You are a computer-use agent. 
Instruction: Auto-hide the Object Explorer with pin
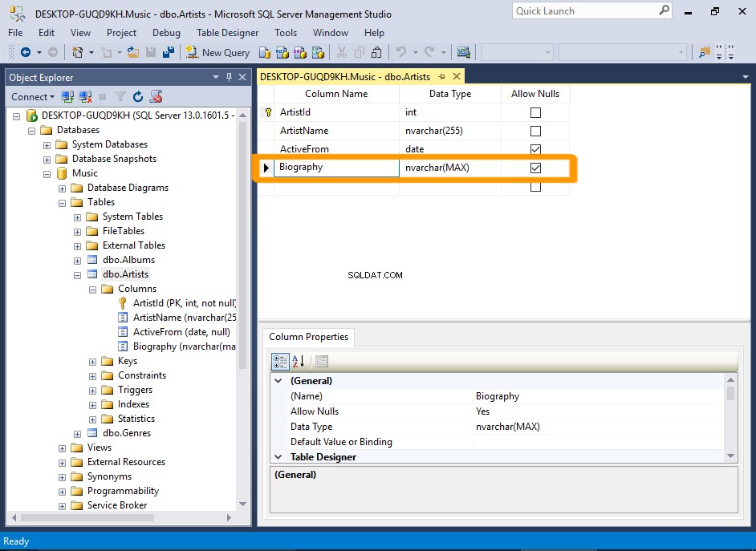(229, 77)
